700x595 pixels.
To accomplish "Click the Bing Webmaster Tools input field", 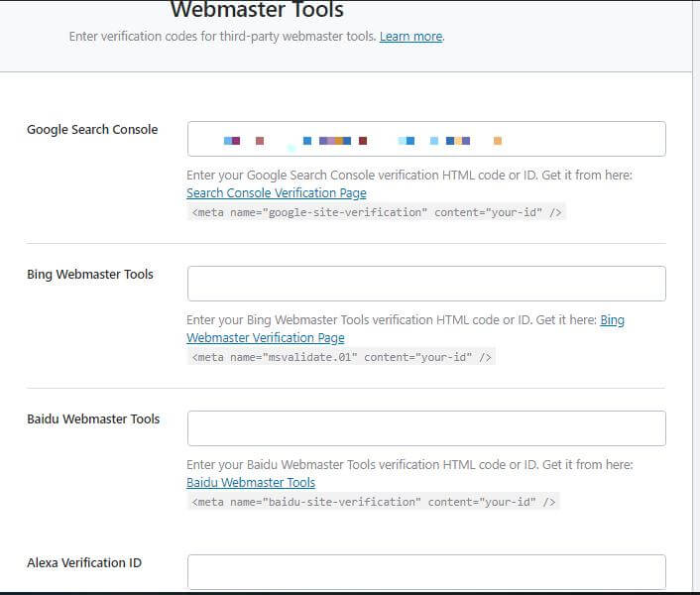I will 426,284.
